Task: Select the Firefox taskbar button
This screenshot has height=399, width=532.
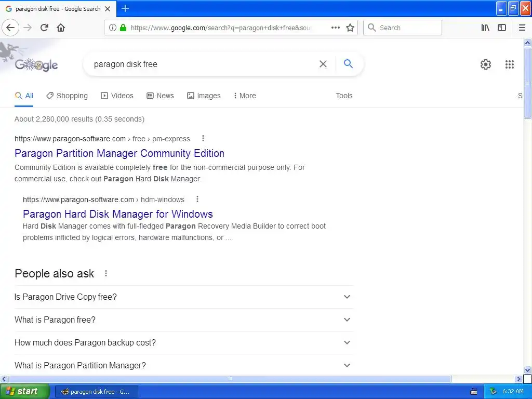Action: coord(96,392)
